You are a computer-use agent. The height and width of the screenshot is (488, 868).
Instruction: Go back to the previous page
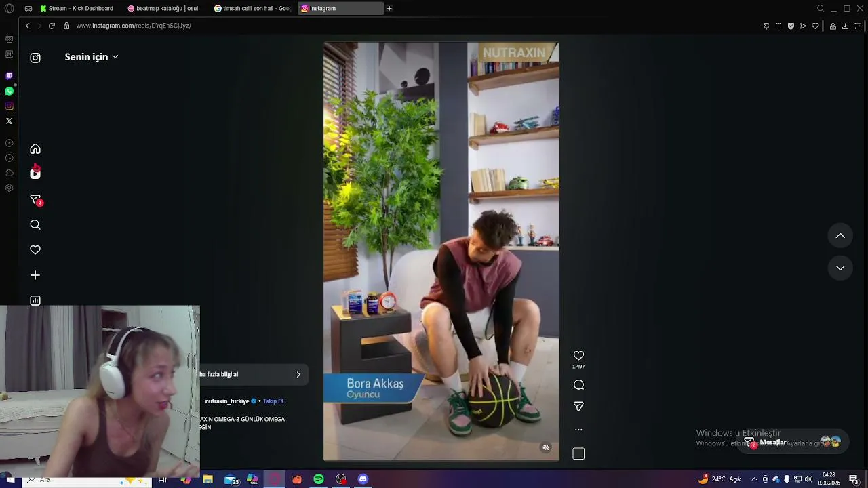27,26
